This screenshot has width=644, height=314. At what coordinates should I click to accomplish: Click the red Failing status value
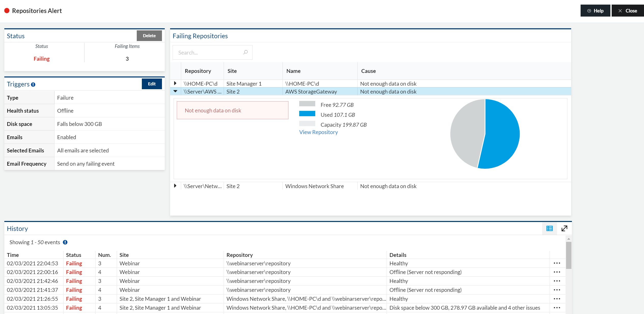point(42,59)
